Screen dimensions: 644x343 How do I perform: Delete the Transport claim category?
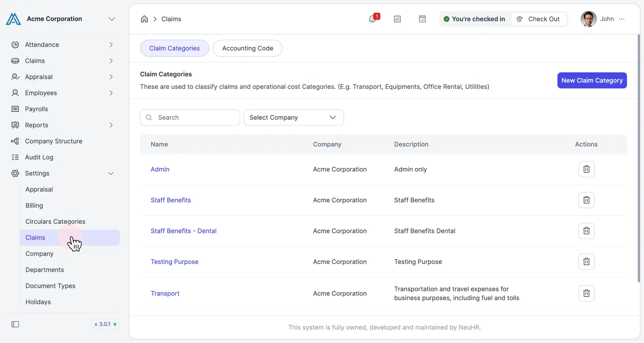586,293
